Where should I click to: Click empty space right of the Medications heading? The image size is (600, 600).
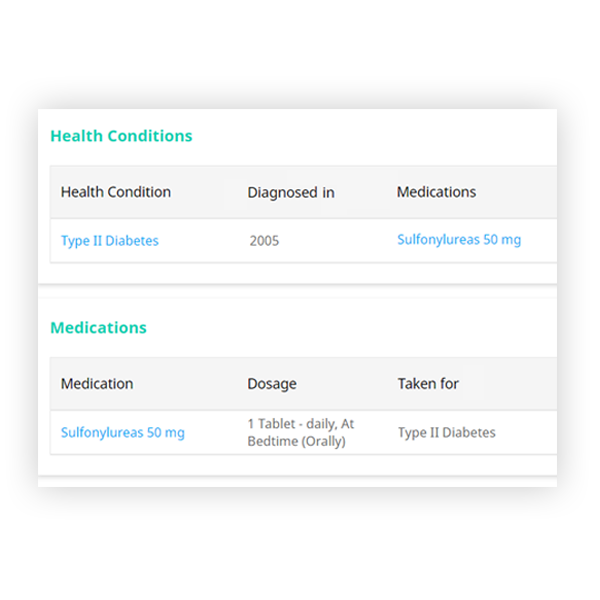[350, 328]
